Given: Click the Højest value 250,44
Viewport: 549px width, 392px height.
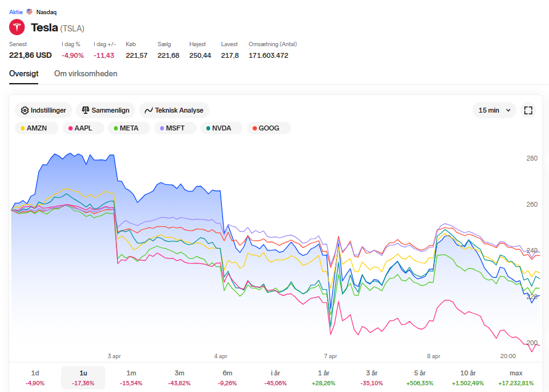Looking at the screenshot, I should pyautogui.click(x=200, y=55).
